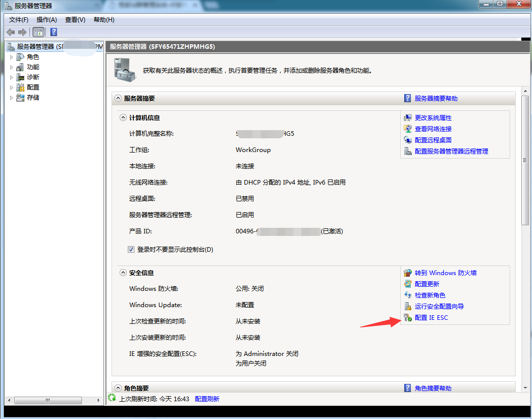Click the 诊断 diagnostics icon in tree
This screenshot has width=532, height=419.
pos(20,77)
